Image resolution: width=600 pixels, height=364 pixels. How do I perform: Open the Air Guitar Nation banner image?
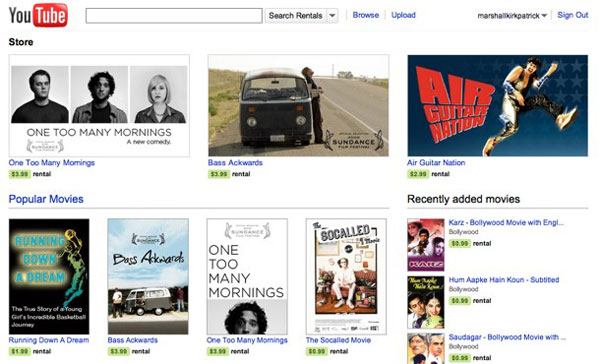point(497,105)
